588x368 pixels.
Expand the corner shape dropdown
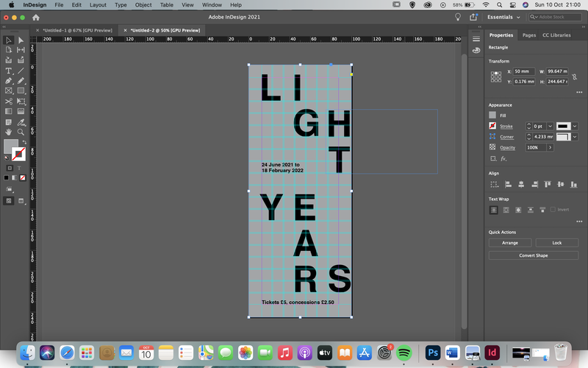pos(575,137)
